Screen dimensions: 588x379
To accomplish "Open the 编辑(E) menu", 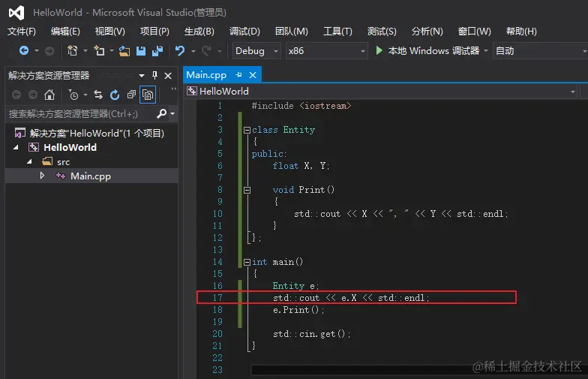I will [65, 32].
